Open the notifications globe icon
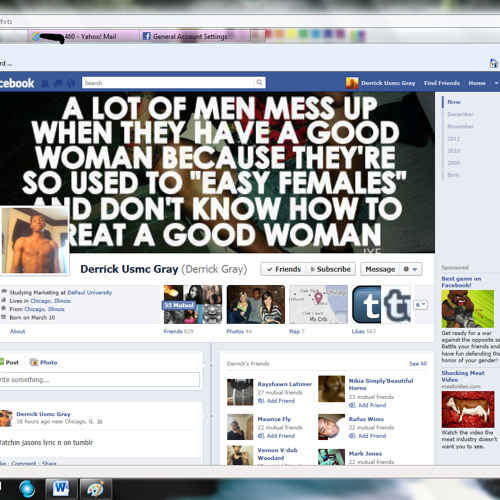500x500 pixels. (x=71, y=83)
